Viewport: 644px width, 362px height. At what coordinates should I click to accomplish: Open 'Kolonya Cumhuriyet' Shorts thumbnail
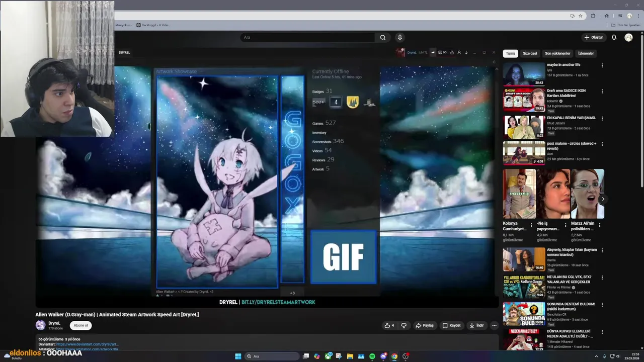pos(518,194)
